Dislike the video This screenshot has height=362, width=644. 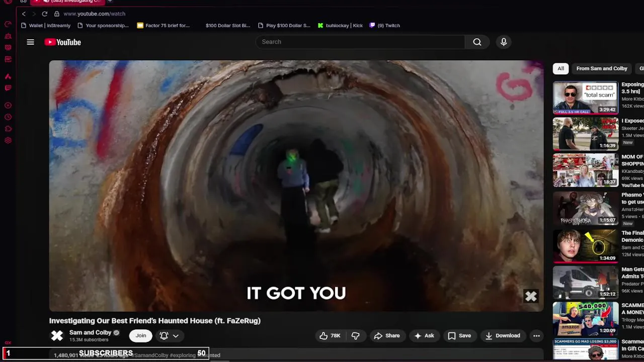(355, 336)
